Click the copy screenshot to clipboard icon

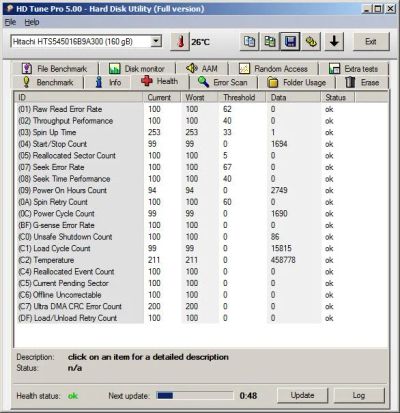[270, 42]
